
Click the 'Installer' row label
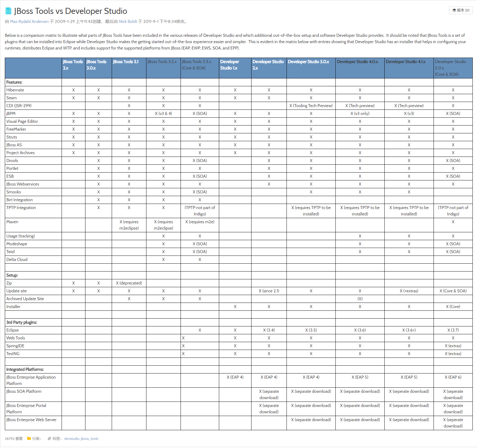coord(13,307)
